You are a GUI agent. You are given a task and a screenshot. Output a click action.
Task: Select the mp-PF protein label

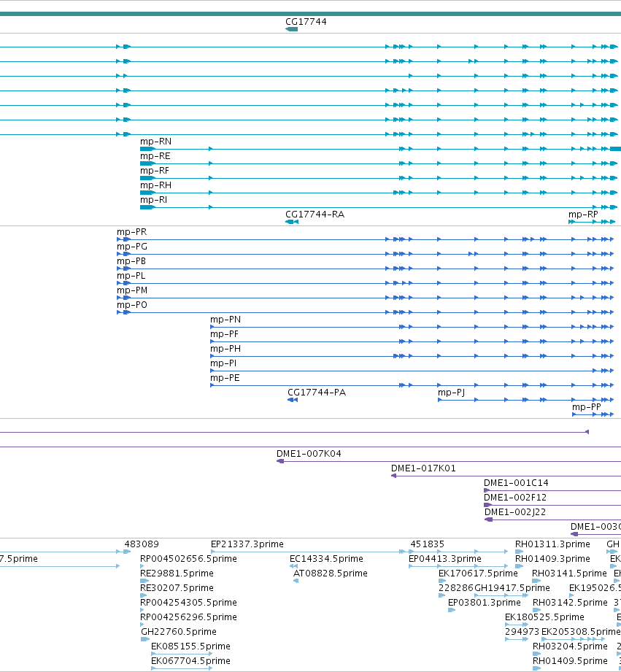[x=224, y=334]
